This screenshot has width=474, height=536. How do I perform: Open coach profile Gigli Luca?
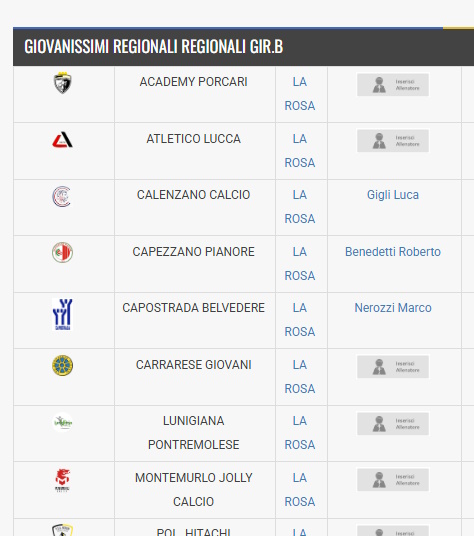click(x=393, y=195)
